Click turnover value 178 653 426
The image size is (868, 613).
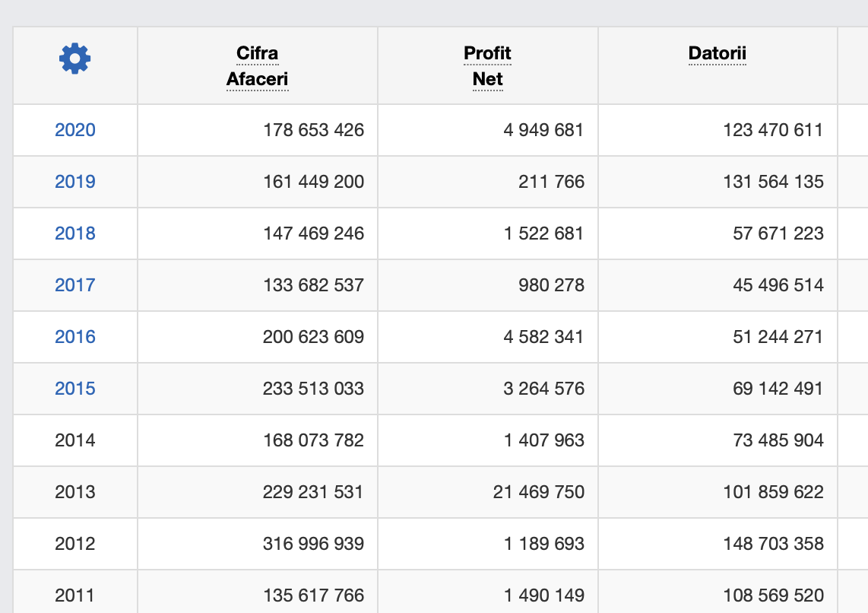pyautogui.click(x=313, y=130)
